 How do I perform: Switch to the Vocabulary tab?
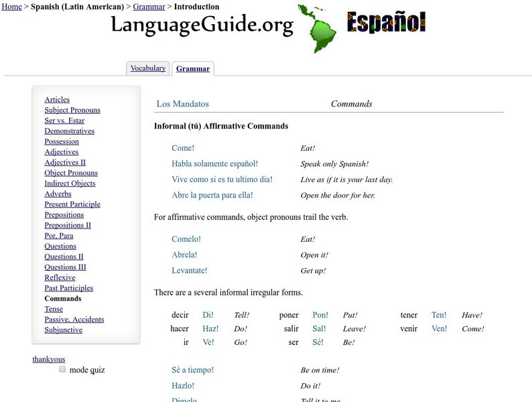tap(148, 68)
